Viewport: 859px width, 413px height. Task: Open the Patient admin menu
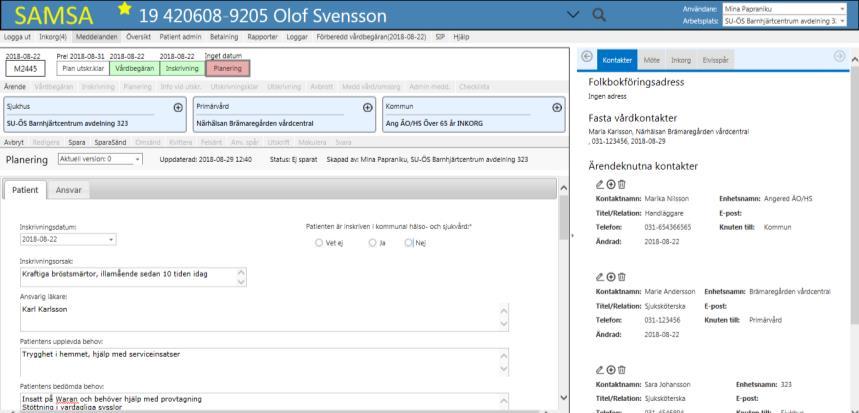point(180,37)
